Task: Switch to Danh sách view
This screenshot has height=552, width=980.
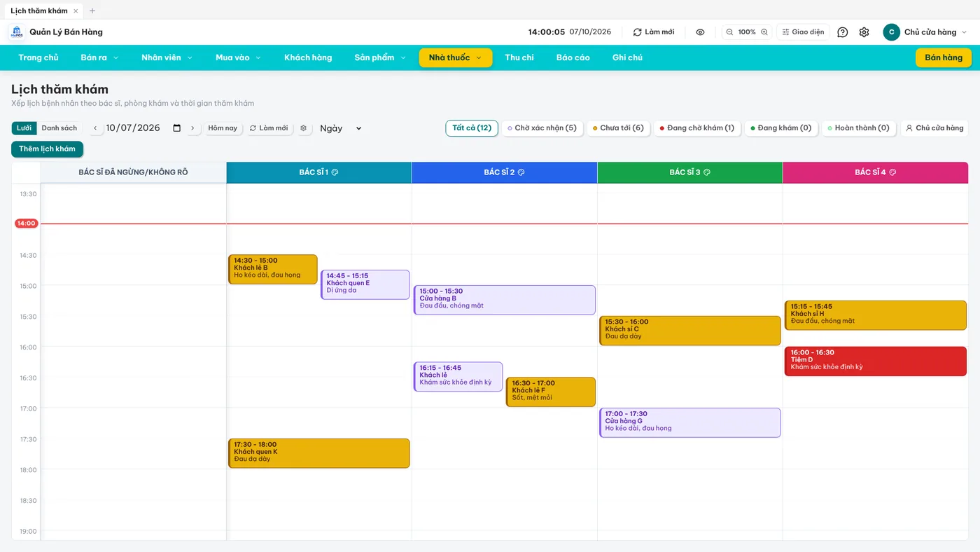Action: point(59,128)
